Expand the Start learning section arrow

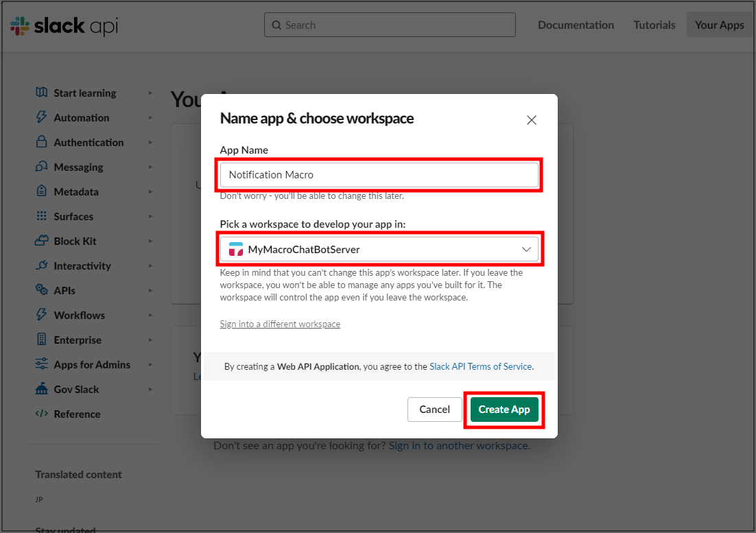[150, 93]
